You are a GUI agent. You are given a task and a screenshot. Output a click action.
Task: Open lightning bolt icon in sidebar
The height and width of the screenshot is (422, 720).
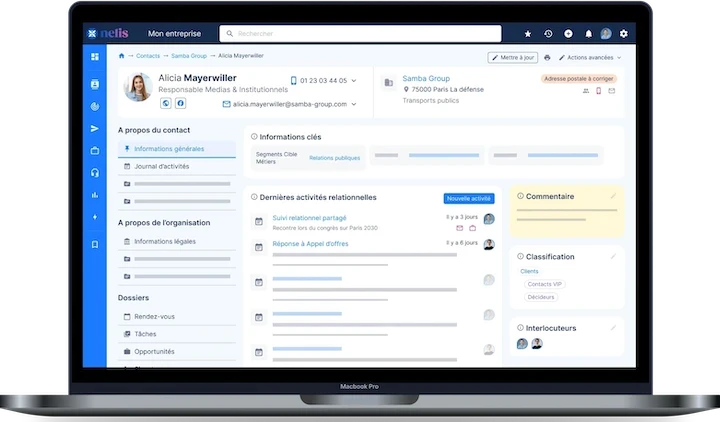tap(95, 217)
